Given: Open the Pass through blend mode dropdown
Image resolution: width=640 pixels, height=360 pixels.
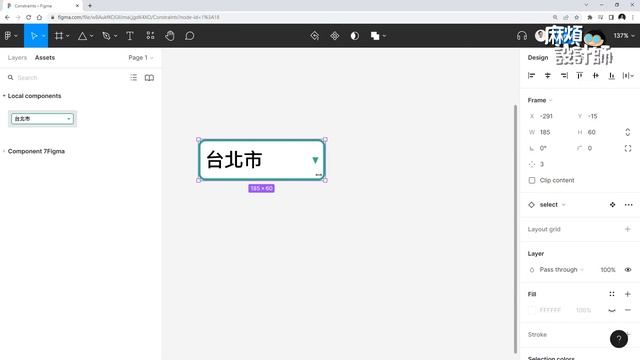Looking at the screenshot, I should 562,270.
